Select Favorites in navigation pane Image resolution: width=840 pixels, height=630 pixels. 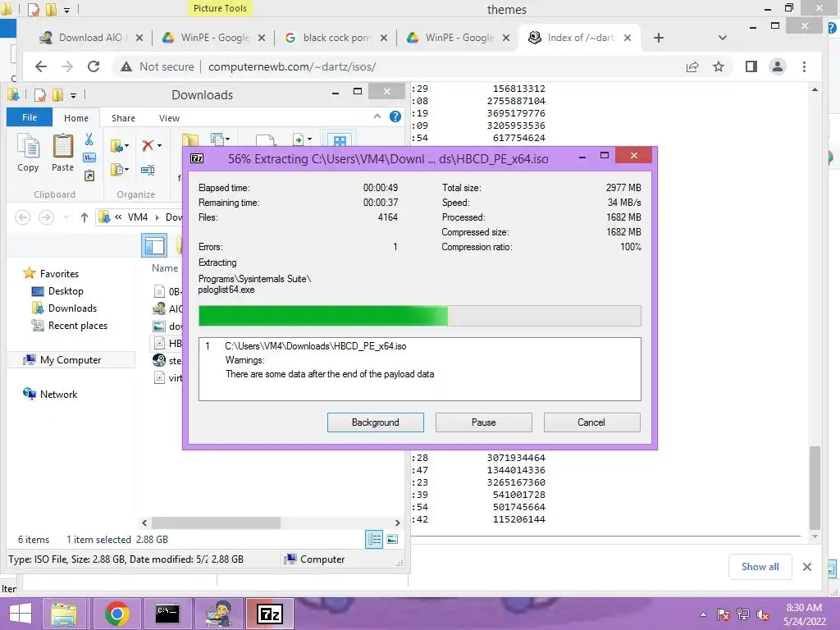(x=59, y=274)
